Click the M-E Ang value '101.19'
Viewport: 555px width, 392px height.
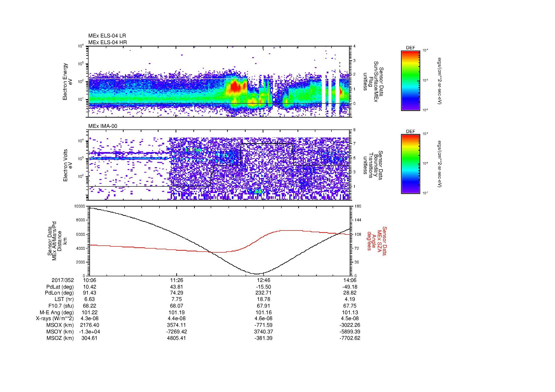click(x=177, y=312)
